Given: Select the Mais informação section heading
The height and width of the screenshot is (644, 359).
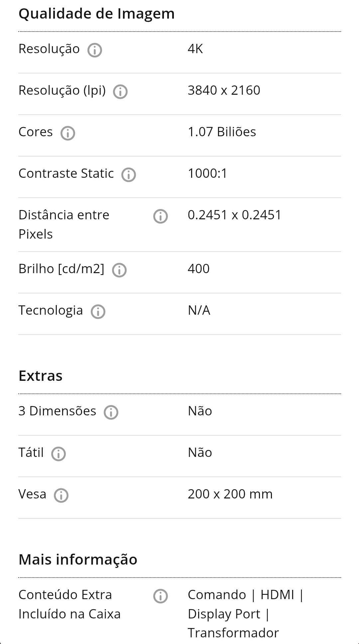Looking at the screenshot, I should (x=78, y=560).
